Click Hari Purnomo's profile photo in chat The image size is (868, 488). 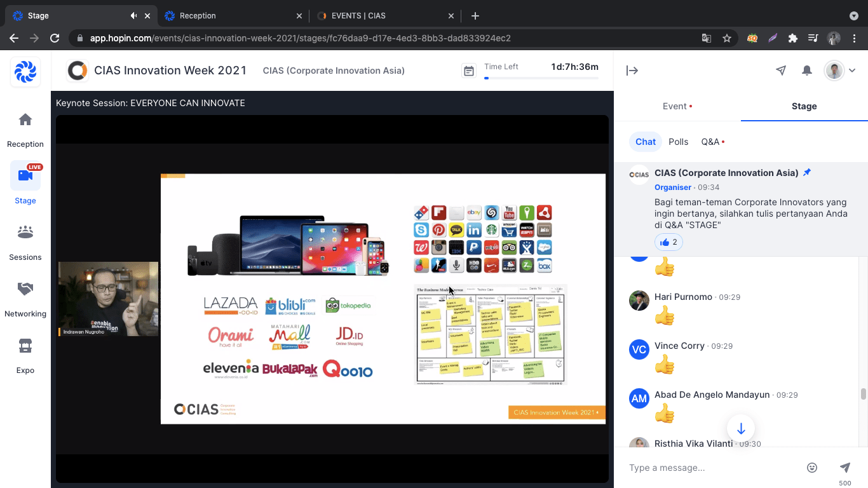click(639, 301)
